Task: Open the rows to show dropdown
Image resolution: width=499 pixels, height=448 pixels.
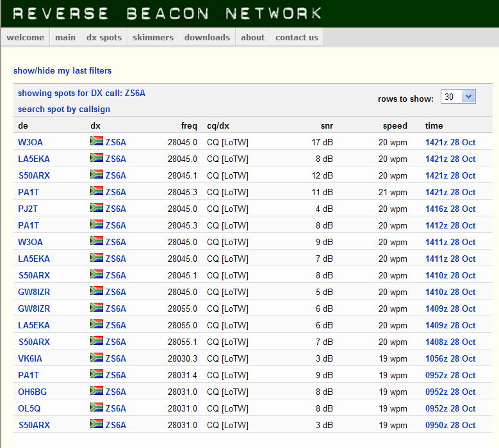Action: point(458,97)
